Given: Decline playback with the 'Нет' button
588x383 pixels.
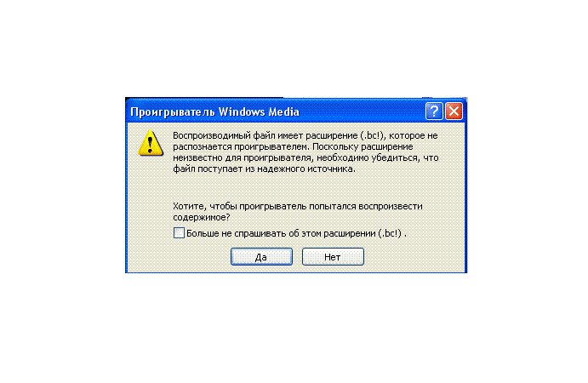Looking at the screenshot, I should pyautogui.click(x=333, y=257).
